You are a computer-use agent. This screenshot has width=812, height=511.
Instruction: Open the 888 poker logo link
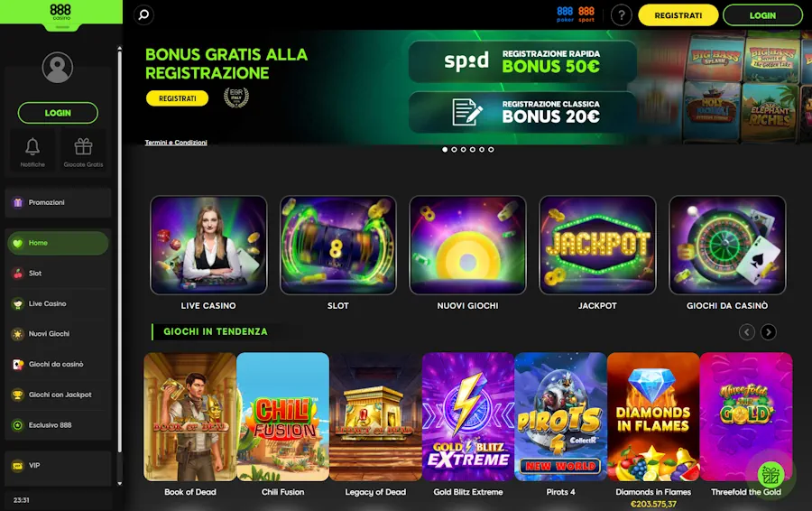tap(565, 14)
